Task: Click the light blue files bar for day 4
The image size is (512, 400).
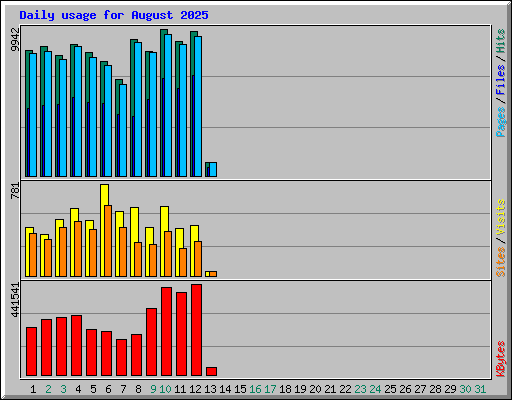Action: [78, 112]
